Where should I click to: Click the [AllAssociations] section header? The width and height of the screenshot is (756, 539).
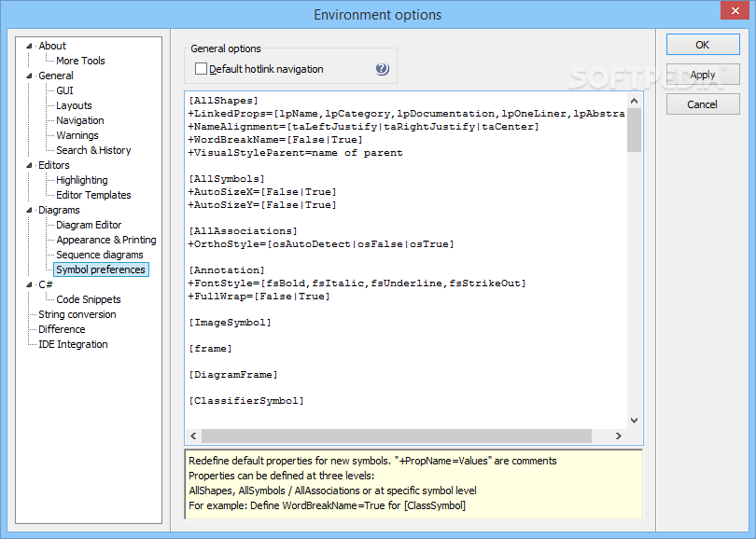(243, 231)
